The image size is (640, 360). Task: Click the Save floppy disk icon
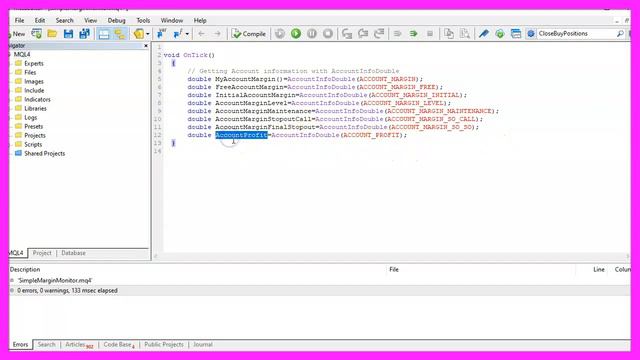click(68, 33)
